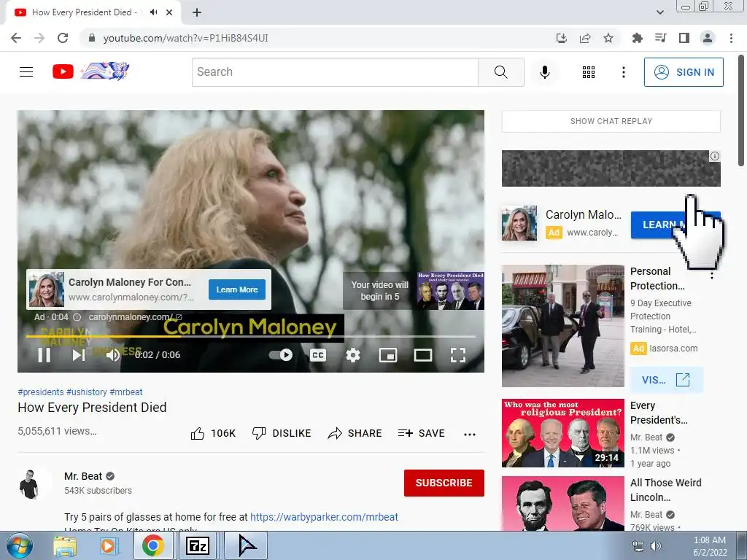The height and width of the screenshot is (560, 747).
Task: Open the #presidents hashtag link
Action: coord(41,392)
